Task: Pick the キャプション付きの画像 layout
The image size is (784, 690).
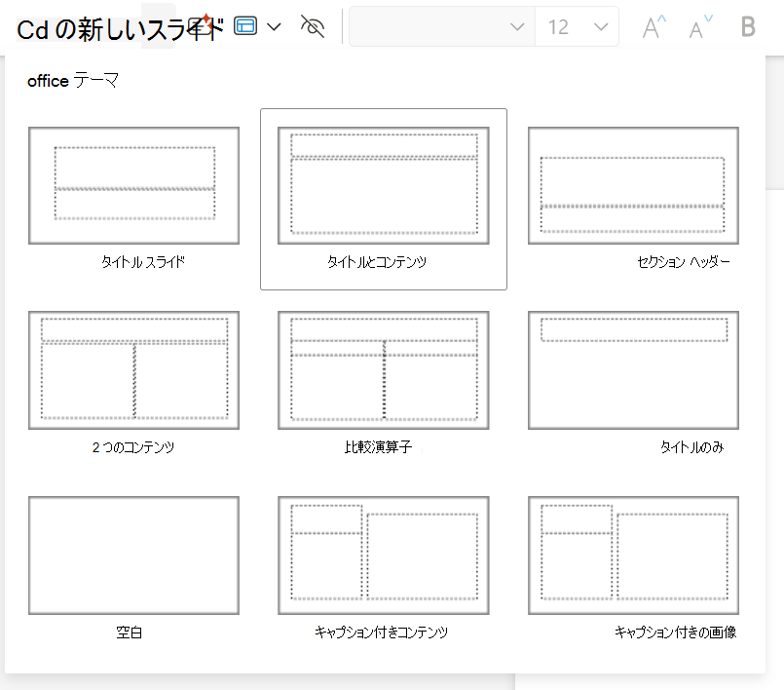Action: coord(633,556)
